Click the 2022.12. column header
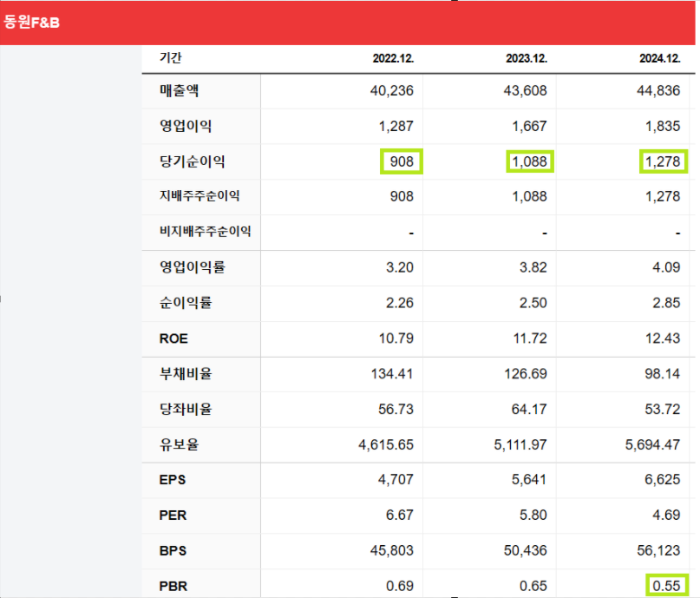The width and height of the screenshot is (700, 598). (393, 58)
